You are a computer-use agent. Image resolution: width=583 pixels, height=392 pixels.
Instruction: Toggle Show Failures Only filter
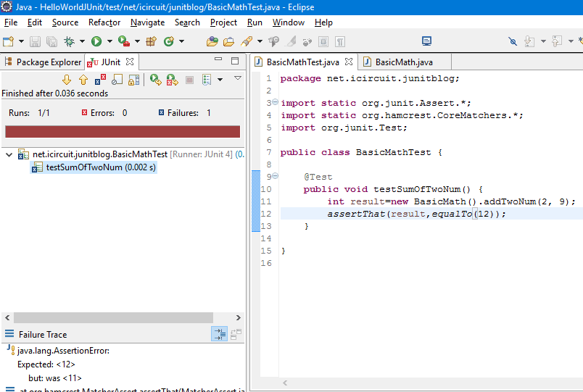(100, 80)
